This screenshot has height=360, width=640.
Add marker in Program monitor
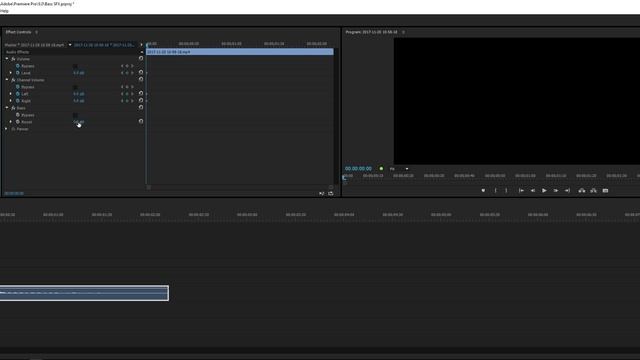click(x=483, y=191)
